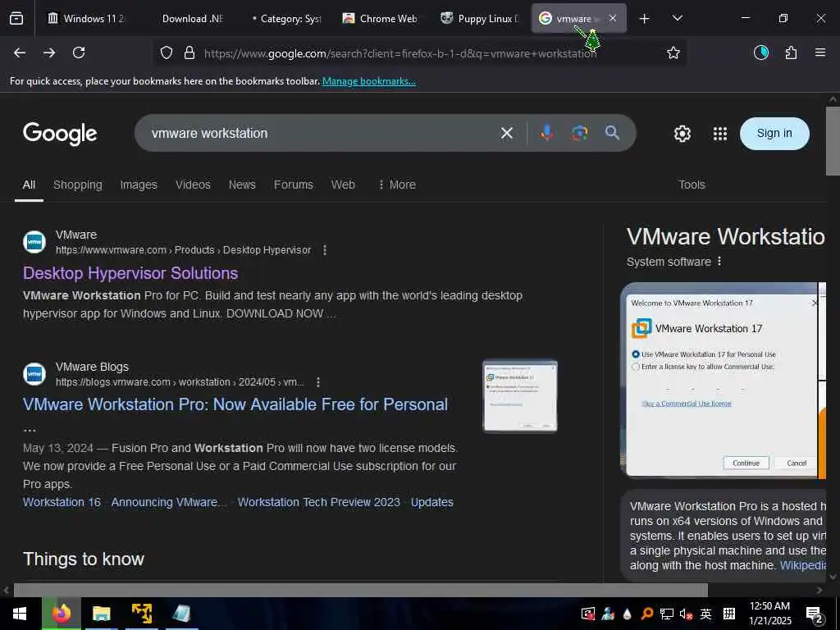Image resolution: width=840 pixels, height=630 pixels.
Task: Open Manage bookmarks link
Action: point(368,81)
